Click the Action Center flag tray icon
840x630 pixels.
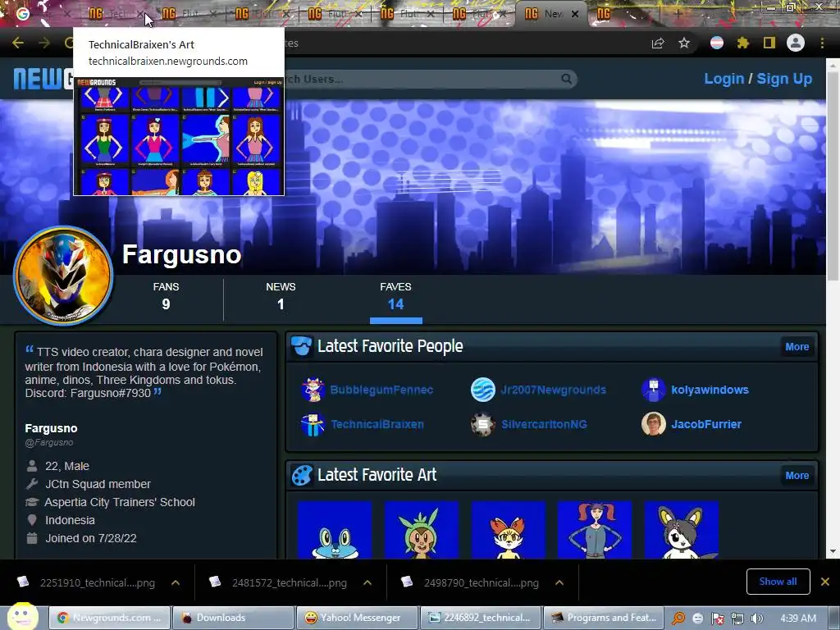tap(718, 619)
